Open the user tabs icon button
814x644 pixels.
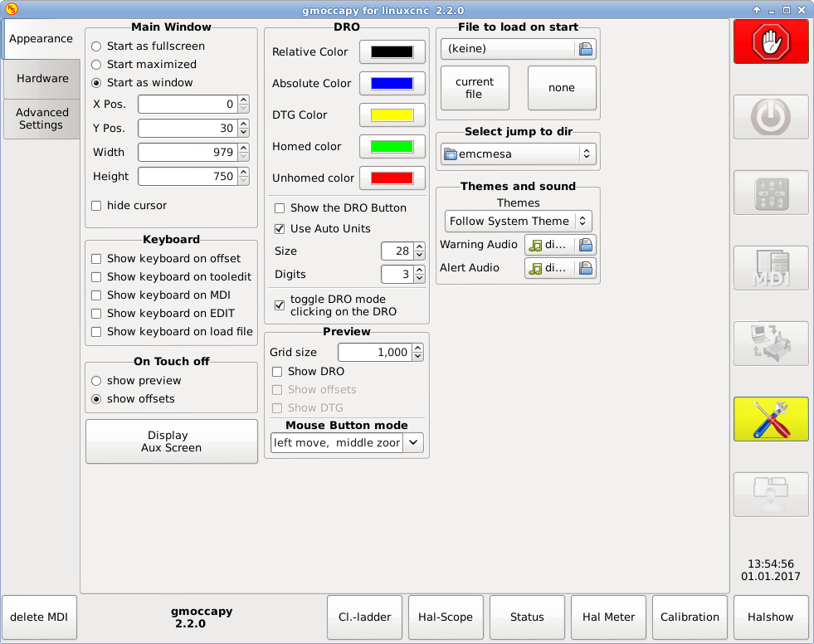coord(771,495)
